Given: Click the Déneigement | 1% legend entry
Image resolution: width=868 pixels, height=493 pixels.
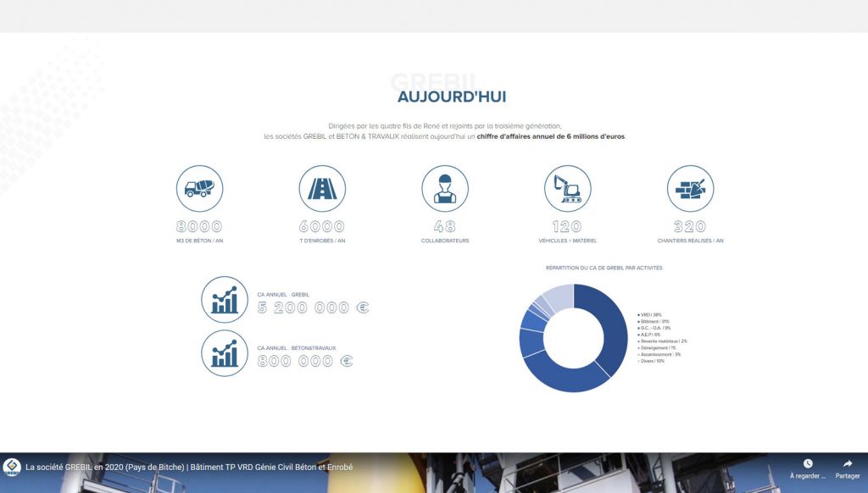Looking at the screenshot, I should coord(657,348).
